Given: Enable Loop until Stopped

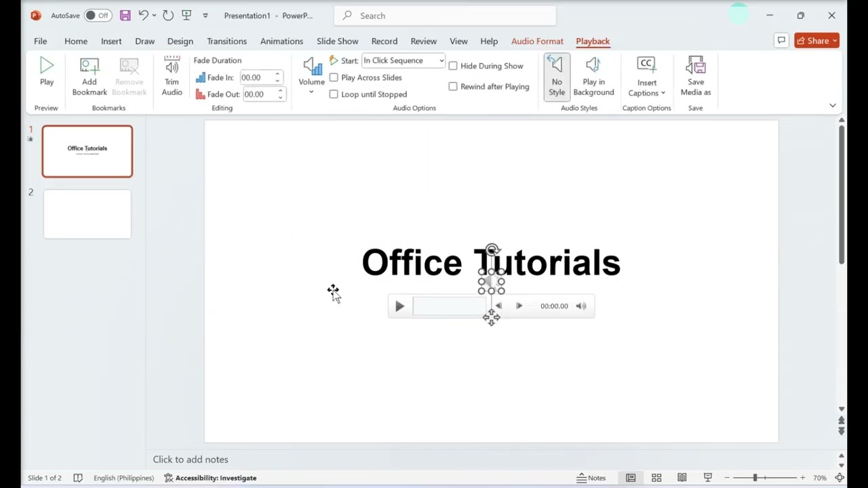Looking at the screenshot, I should [x=368, y=94].
